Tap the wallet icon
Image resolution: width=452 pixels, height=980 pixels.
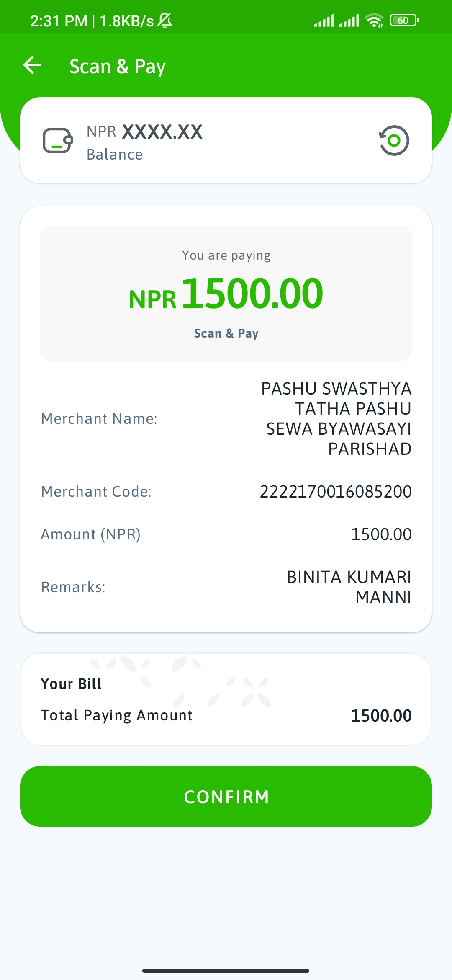pyautogui.click(x=58, y=140)
